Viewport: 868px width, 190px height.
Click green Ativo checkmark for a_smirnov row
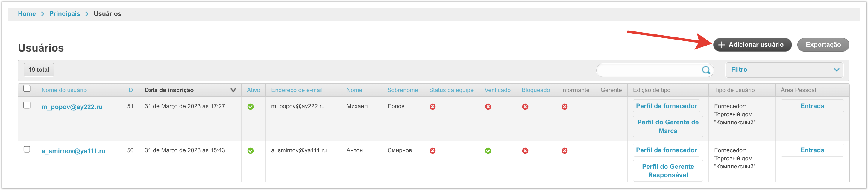(250, 151)
